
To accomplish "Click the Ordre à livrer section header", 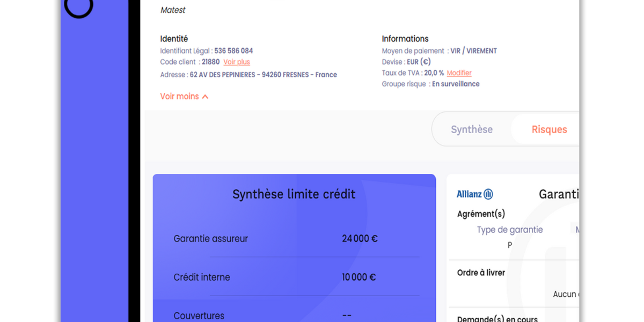I will (x=480, y=273).
